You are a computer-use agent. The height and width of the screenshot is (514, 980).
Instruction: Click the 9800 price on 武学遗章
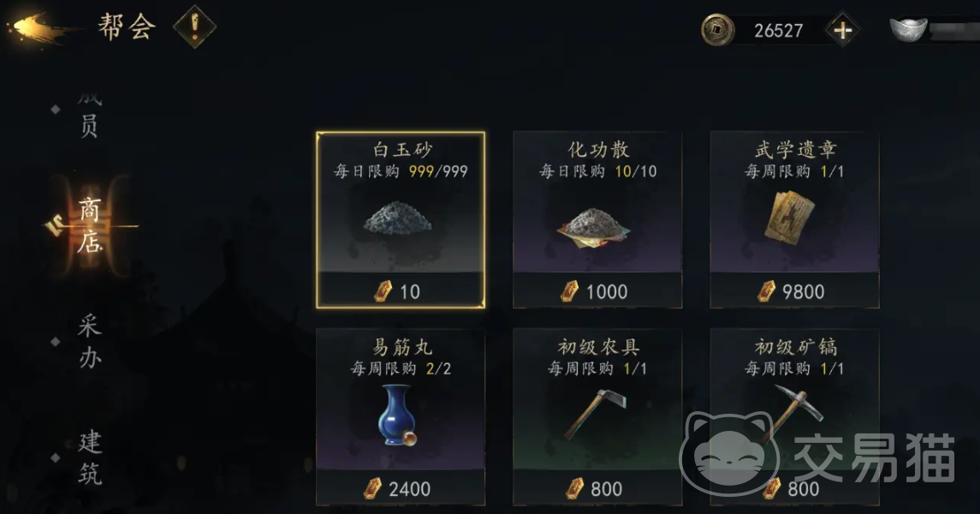[x=803, y=292]
